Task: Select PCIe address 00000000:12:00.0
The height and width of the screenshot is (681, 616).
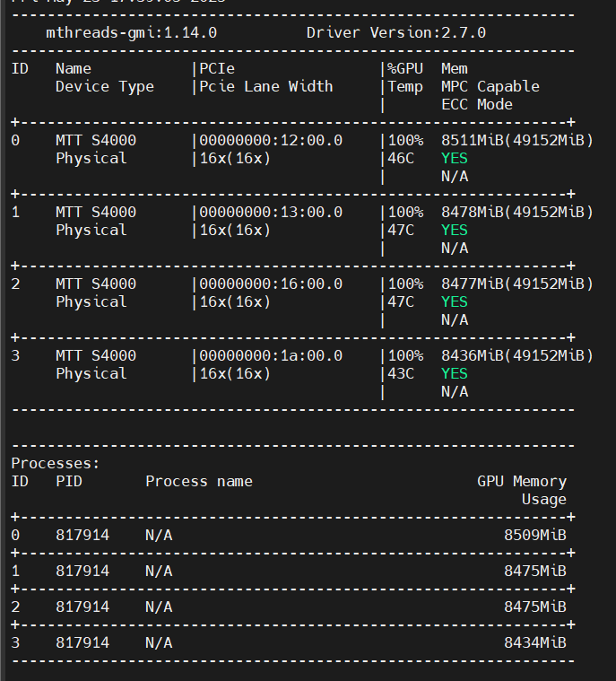Action: click(x=271, y=141)
